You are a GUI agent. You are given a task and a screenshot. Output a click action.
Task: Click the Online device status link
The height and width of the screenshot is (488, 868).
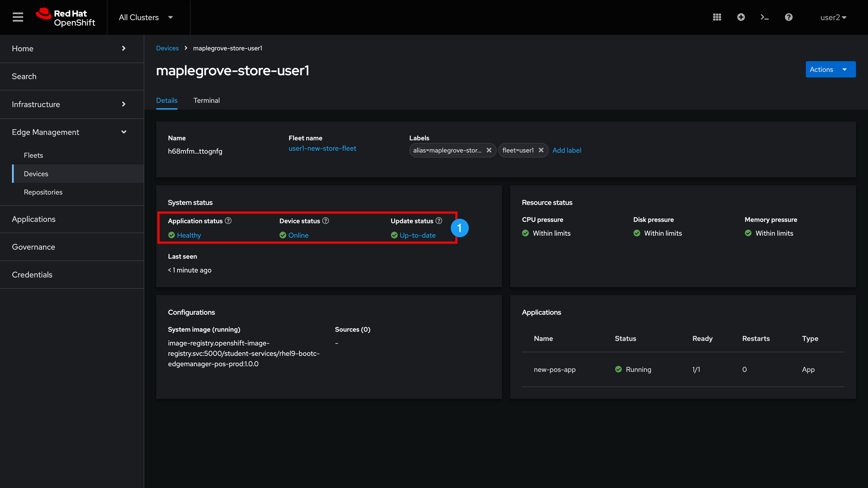click(298, 235)
